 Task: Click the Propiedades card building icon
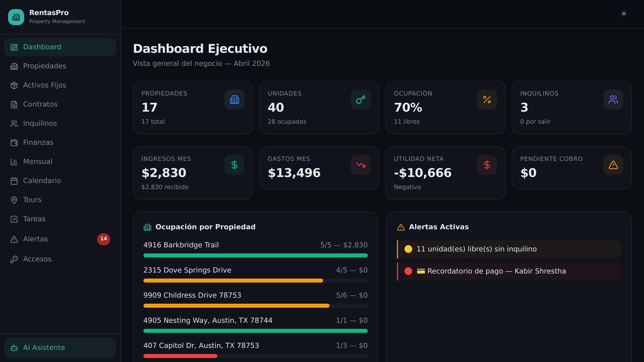pos(234,100)
